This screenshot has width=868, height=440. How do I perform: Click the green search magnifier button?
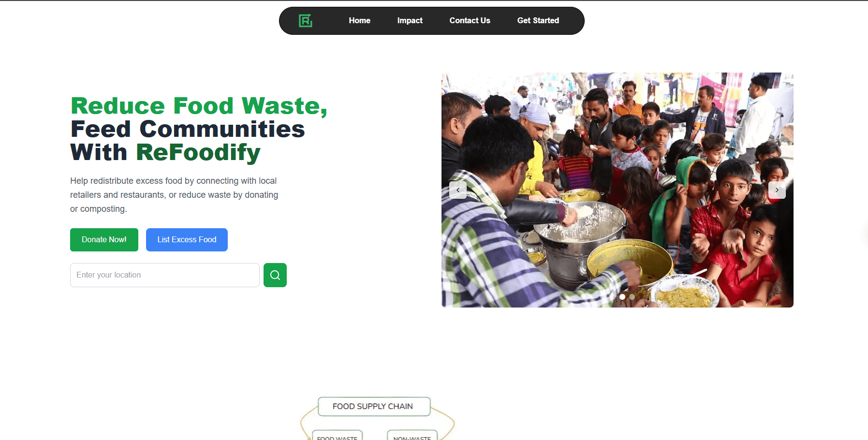tap(275, 275)
